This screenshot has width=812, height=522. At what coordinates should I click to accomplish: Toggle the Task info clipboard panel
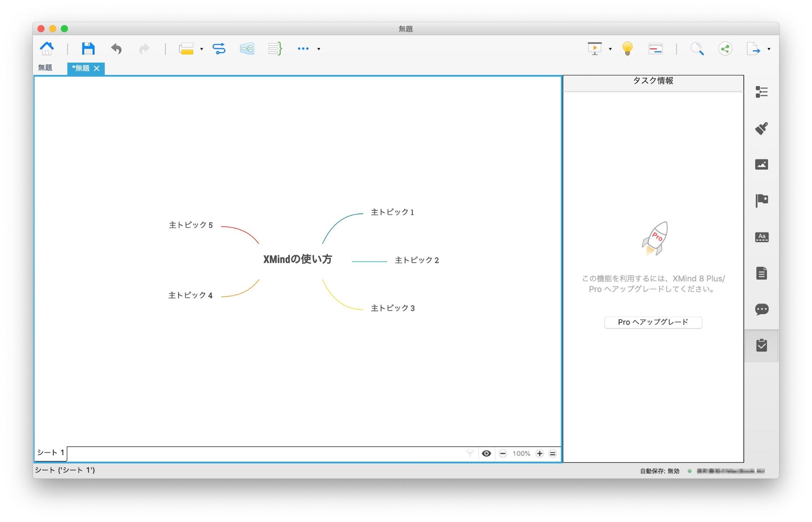click(762, 345)
